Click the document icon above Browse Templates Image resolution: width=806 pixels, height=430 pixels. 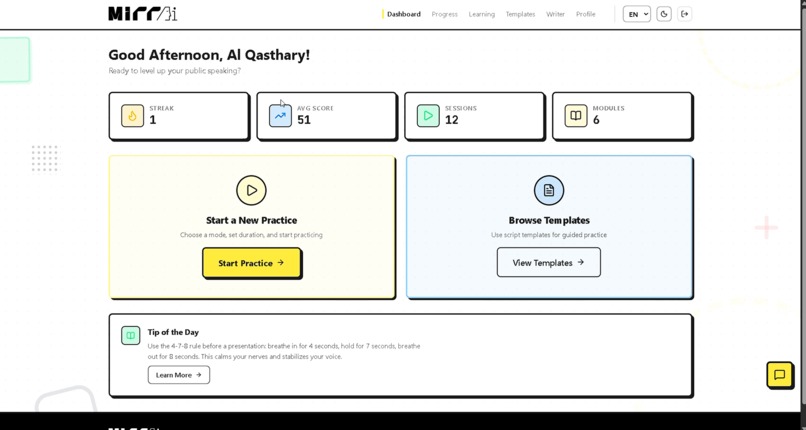(548, 190)
